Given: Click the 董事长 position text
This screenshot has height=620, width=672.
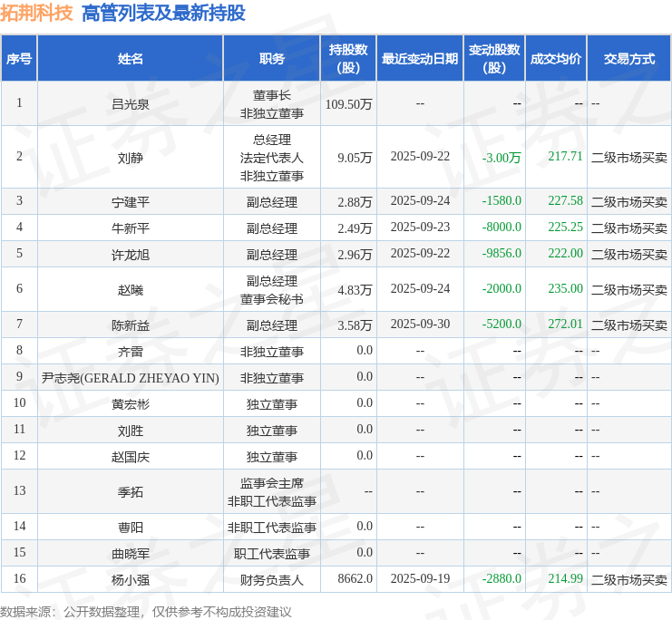Looking at the screenshot, I should [272, 95].
